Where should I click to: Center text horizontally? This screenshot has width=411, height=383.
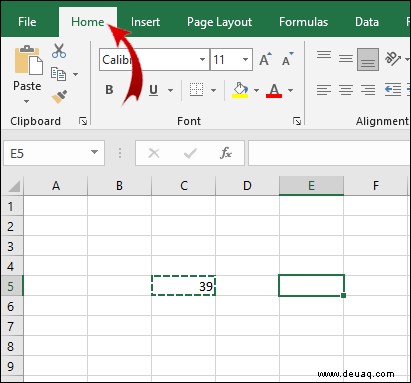346,90
